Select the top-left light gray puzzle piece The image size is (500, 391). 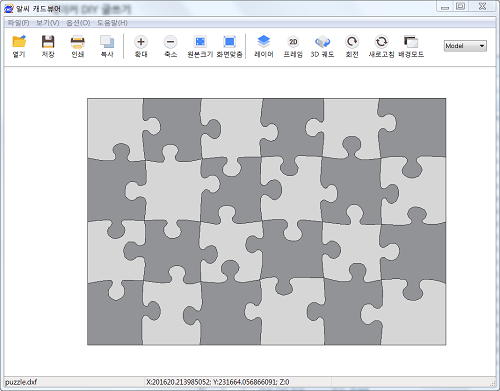[x=115, y=127]
